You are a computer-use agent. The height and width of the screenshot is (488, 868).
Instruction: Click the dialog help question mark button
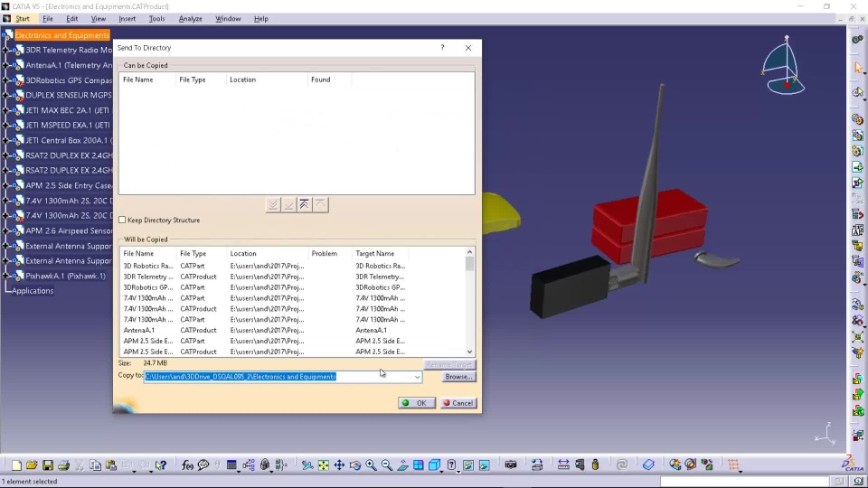pos(442,48)
